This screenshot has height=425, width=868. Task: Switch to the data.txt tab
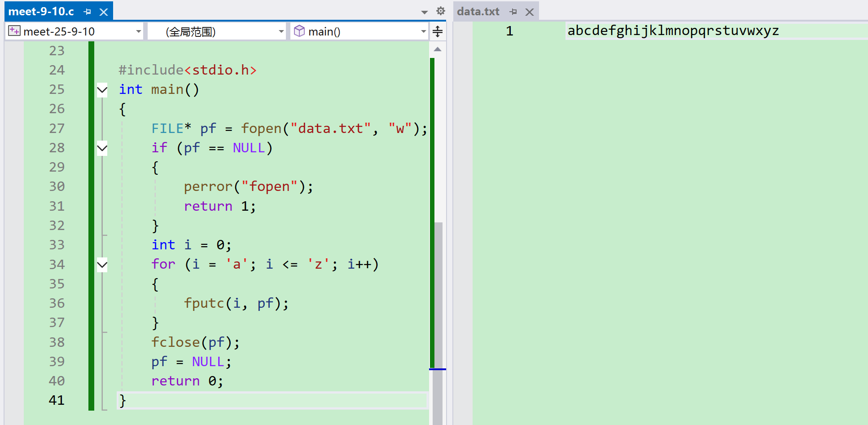tap(478, 12)
